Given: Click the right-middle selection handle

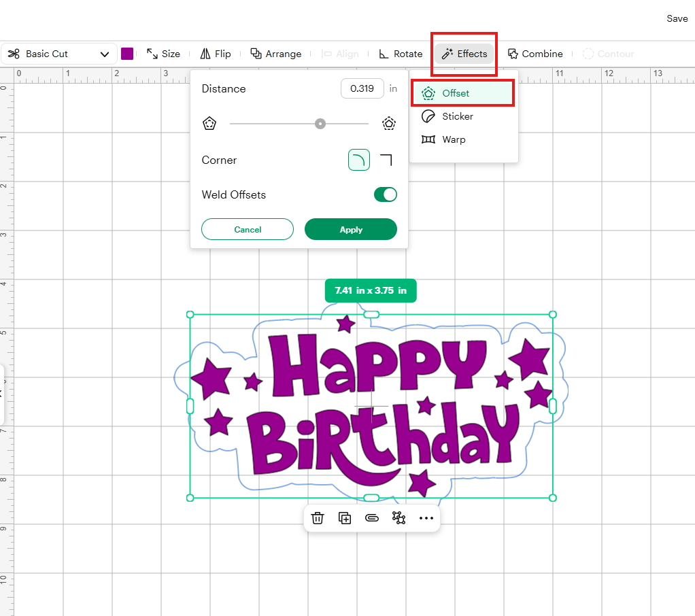Looking at the screenshot, I should [553, 406].
